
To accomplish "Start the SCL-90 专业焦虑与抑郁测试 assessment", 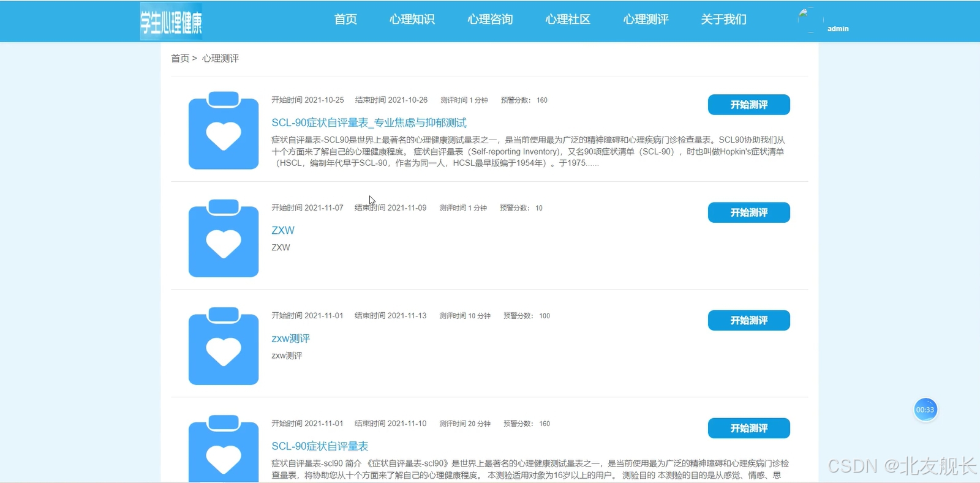I will (748, 105).
